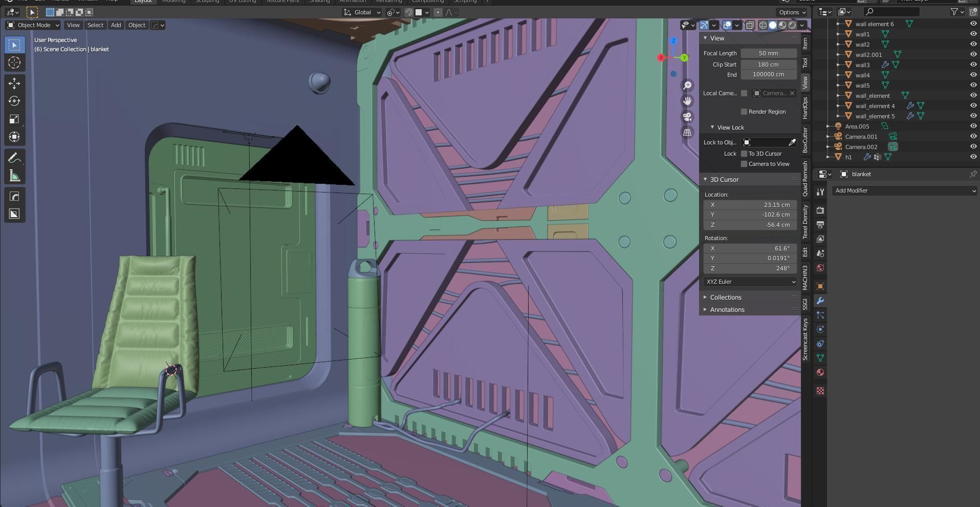Choose the Scale tool
The height and width of the screenshot is (507, 980).
click(14, 119)
